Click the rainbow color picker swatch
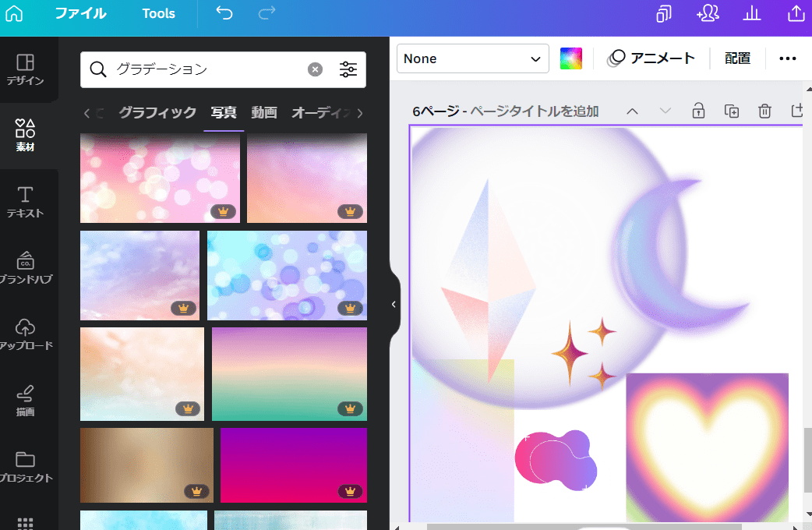 pyautogui.click(x=571, y=58)
